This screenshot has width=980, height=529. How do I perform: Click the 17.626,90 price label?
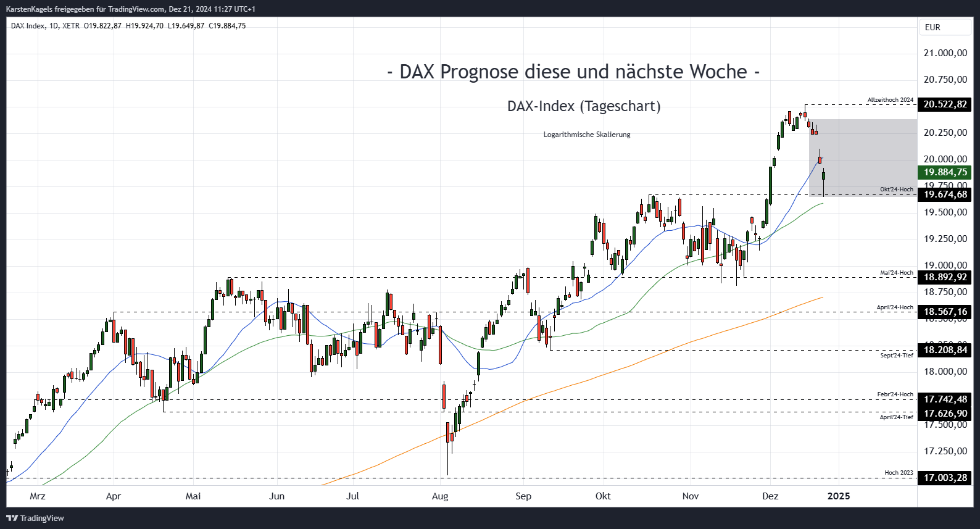pos(945,414)
